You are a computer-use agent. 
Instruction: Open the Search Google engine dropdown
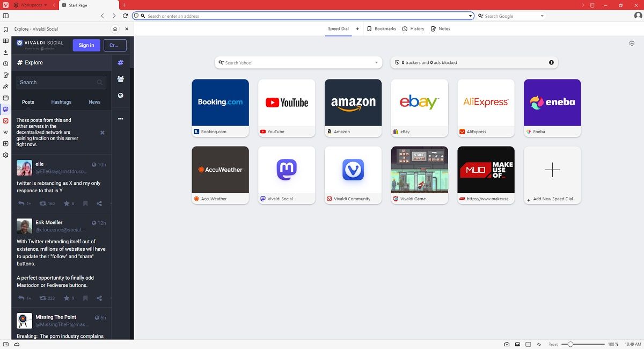pos(542,16)
